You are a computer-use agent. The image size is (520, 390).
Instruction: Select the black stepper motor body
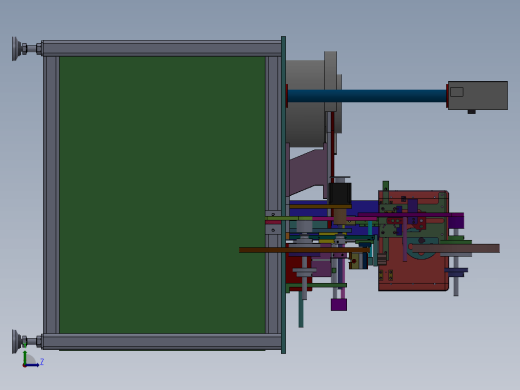tap(340, 193)
